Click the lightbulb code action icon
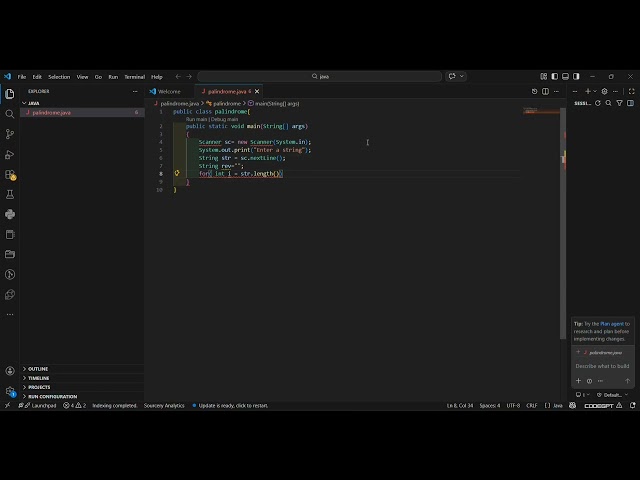640x480 pixels. [177, 173]
